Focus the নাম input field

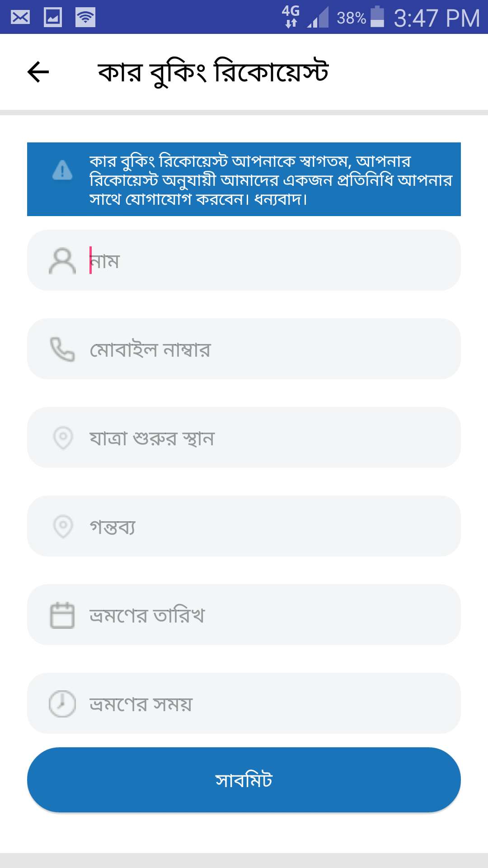pos(271,261)
